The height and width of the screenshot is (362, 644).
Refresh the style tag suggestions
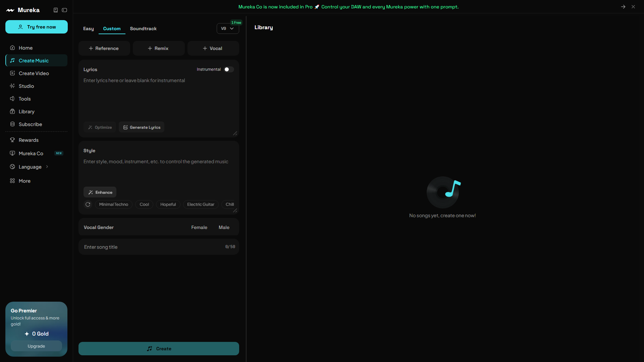click(88, 204)
